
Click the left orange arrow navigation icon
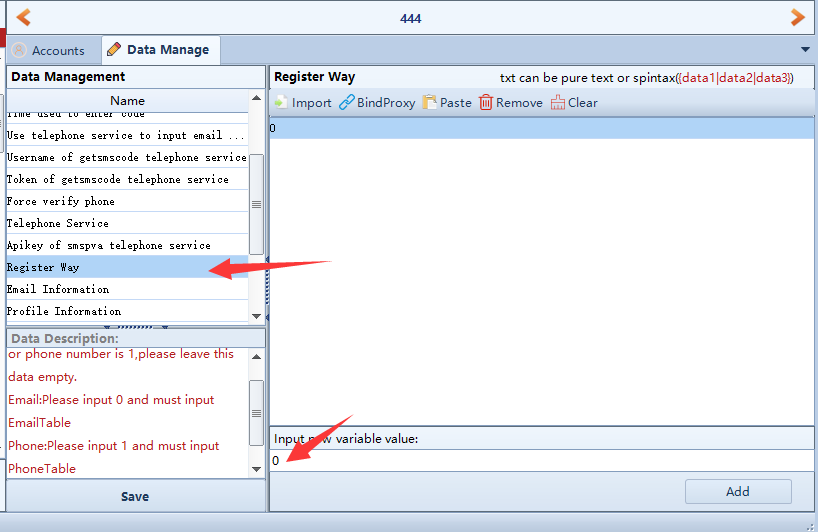(23, 17)
